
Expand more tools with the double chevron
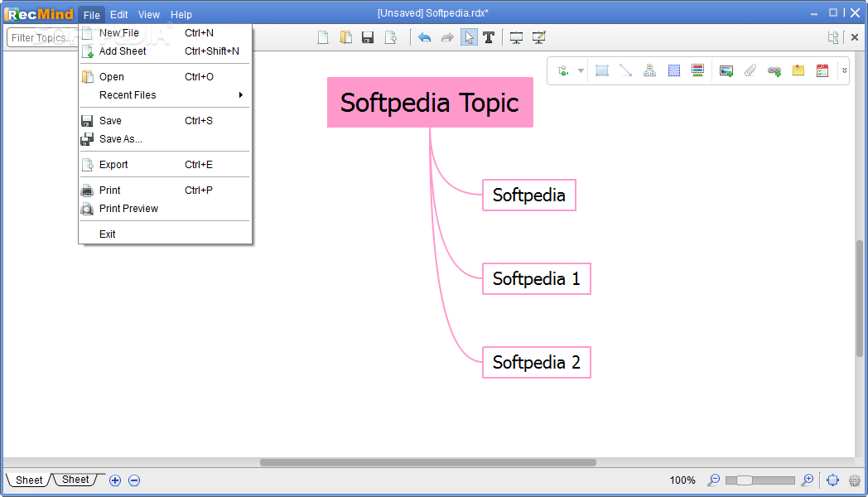click(844, 71)
